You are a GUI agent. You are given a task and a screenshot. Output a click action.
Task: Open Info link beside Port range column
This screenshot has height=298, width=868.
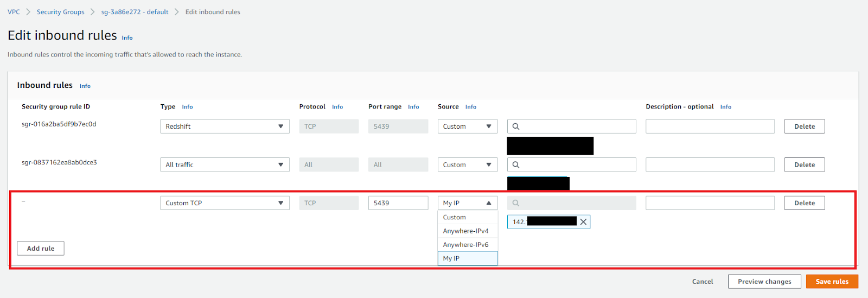[x=413, y=107]
